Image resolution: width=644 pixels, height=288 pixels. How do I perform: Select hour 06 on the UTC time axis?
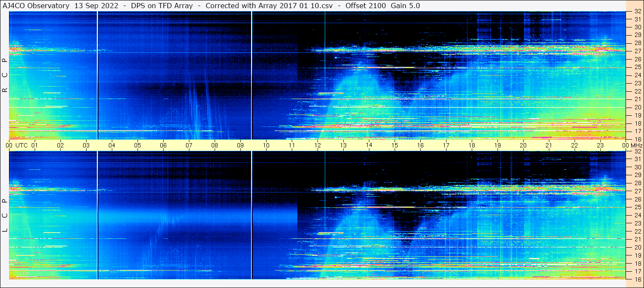point(163,145)
